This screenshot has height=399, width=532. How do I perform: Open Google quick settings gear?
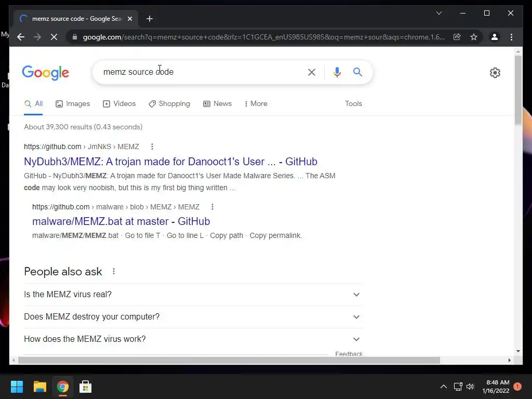tap(495, 73)
